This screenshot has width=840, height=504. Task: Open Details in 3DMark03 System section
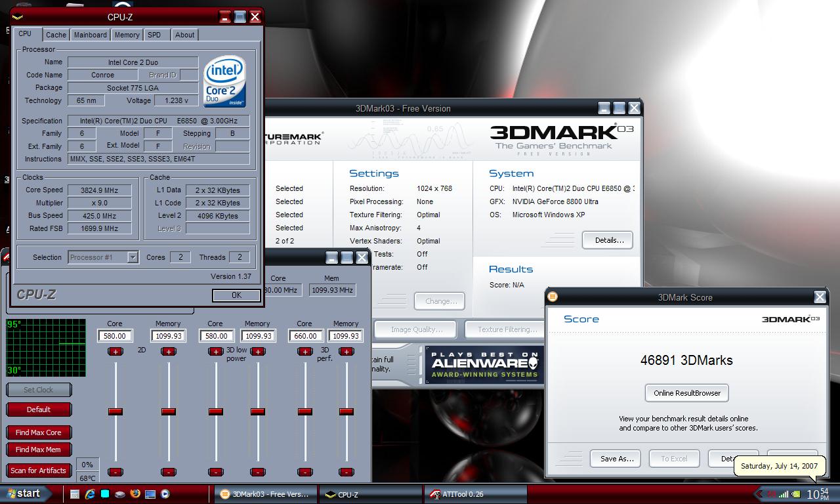coord(608,240)
